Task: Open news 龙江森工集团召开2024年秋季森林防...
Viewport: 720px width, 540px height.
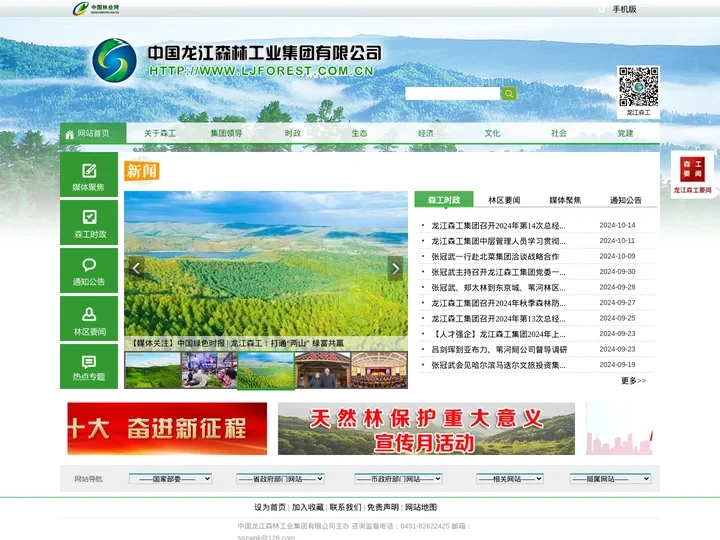Action: point(498,303)
